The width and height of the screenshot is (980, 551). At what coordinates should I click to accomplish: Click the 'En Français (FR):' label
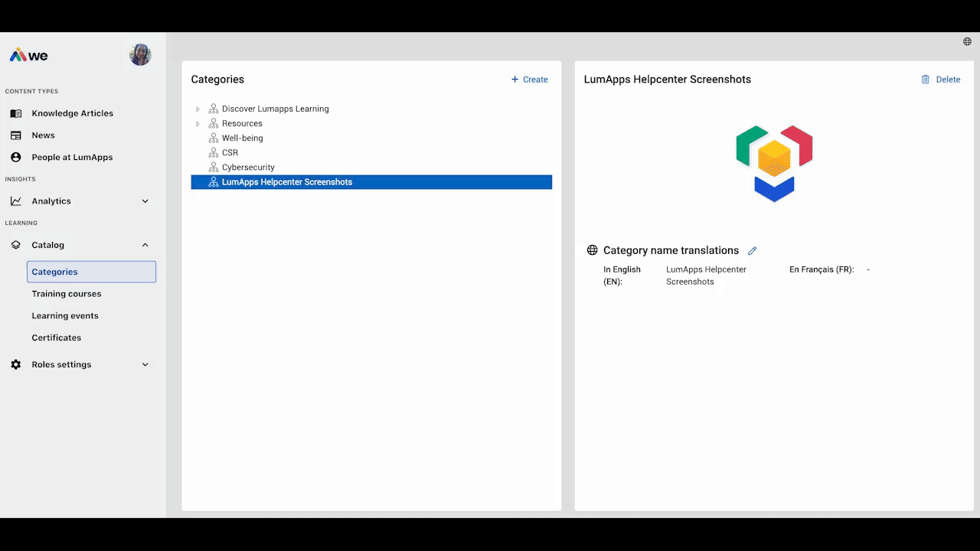(x=822, y=269)
